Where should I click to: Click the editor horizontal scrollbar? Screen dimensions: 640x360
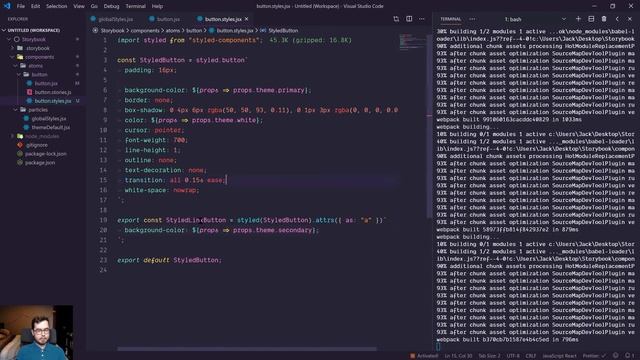(247, 349)
